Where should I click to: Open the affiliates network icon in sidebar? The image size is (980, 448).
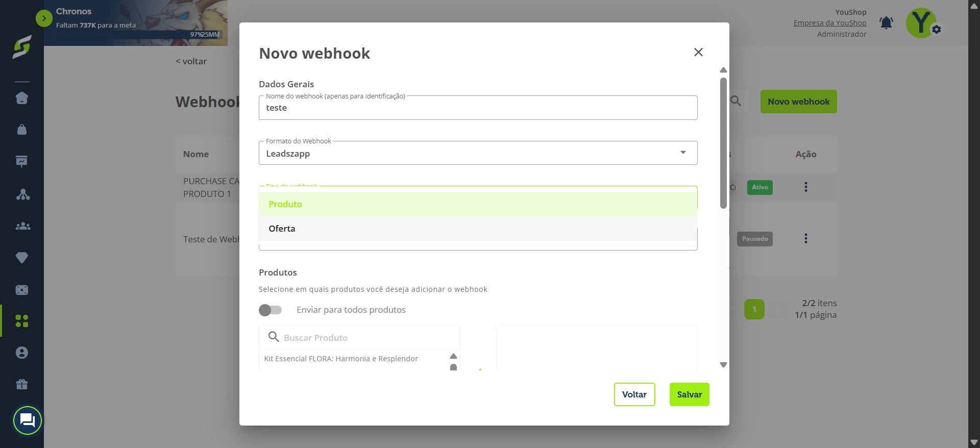tap(22, 194)
